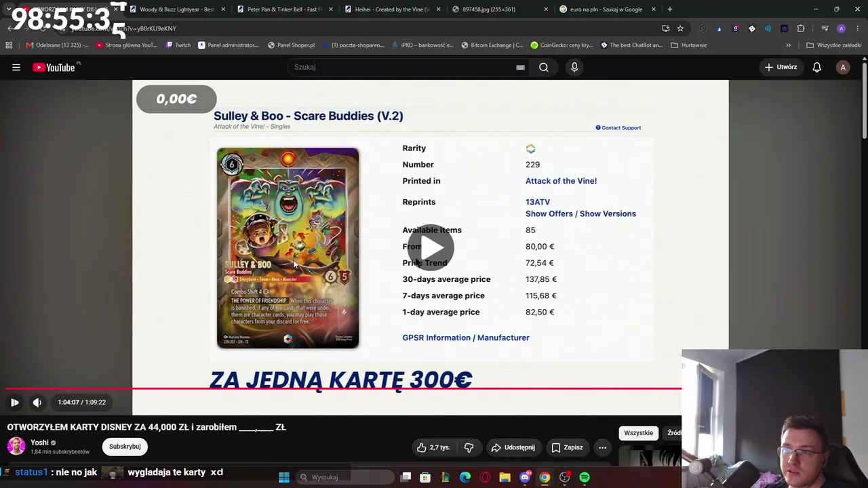Open the Chrome apps grid shortcut
868x488 pixels.
(x=9, y=45)
